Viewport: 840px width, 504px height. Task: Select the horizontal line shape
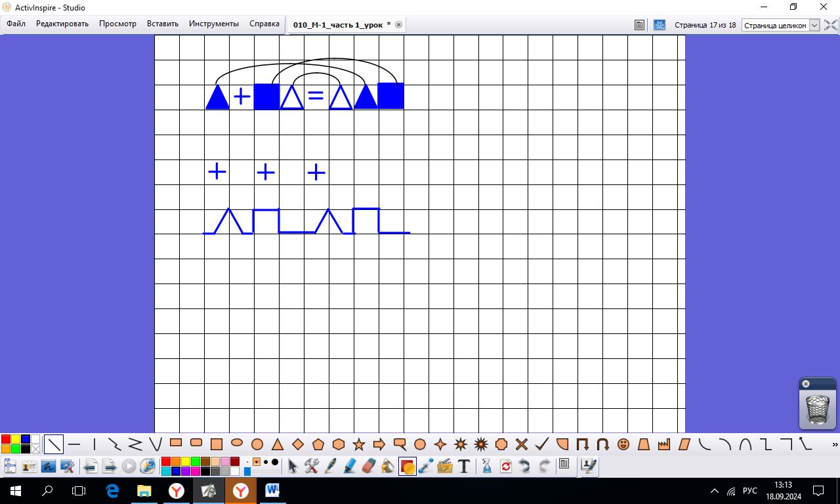pos(74,444)
